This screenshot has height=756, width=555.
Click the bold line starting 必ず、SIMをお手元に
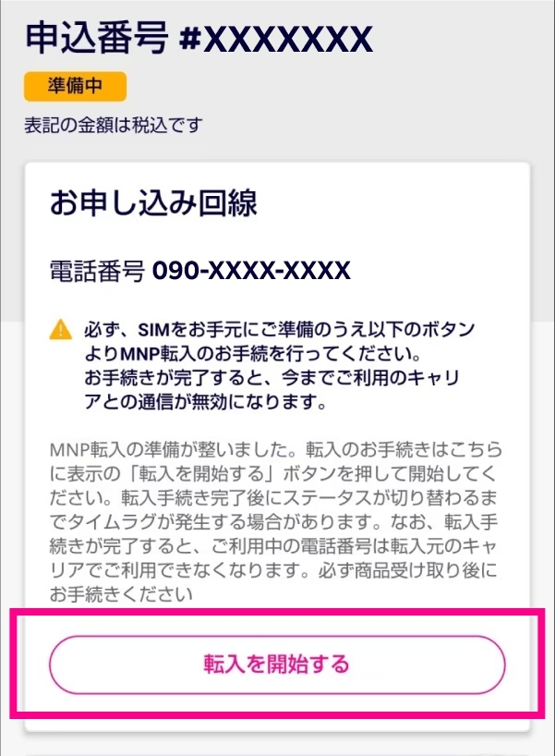pos(280,330)
